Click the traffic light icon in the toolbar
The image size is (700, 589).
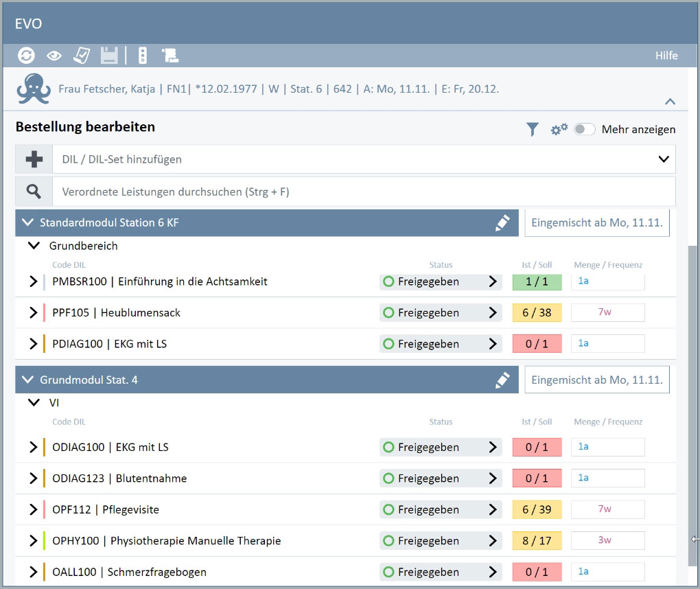click(x=142, y=56)
